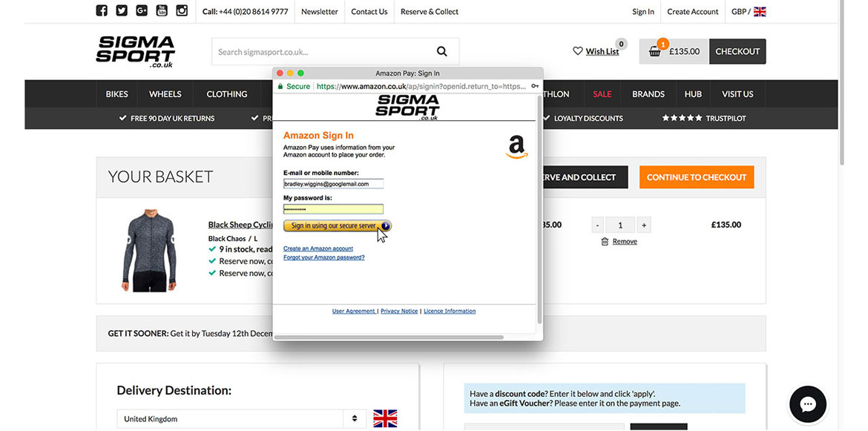Open the VISIT US menu
Screen dimensions: 868x431
click(737, 94)
